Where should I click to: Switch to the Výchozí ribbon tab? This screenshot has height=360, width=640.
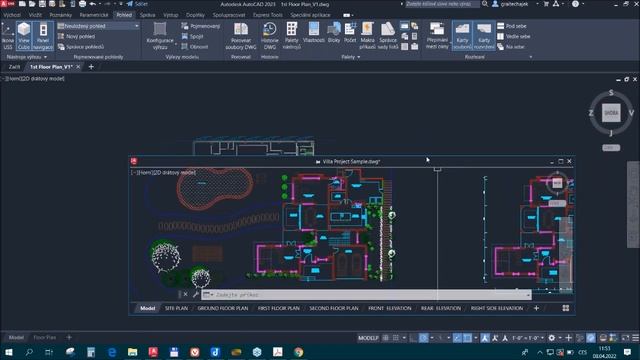point(12,15)
